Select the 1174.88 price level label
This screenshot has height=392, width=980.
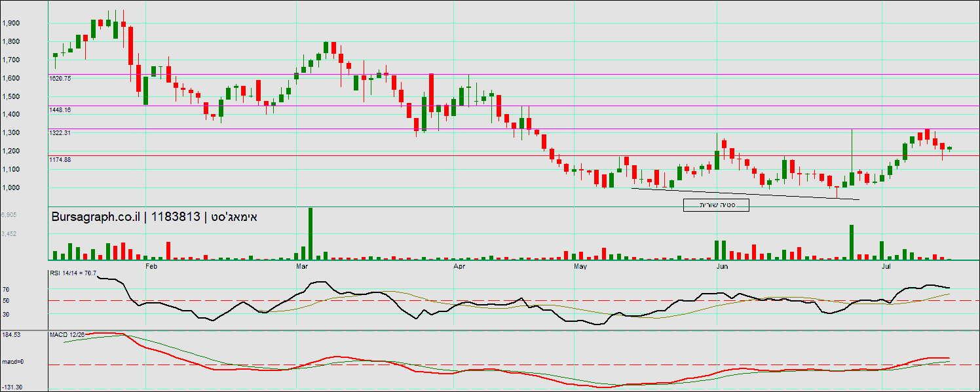60,159
